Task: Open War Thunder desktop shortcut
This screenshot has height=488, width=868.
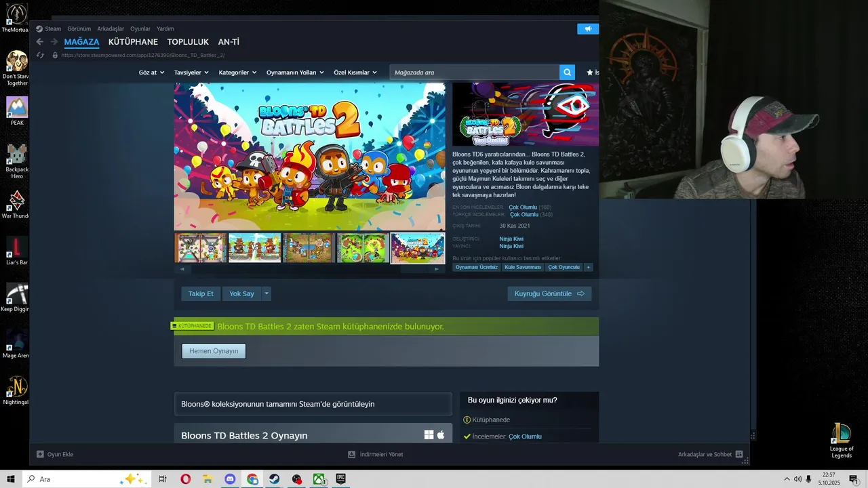Action: 16,205
